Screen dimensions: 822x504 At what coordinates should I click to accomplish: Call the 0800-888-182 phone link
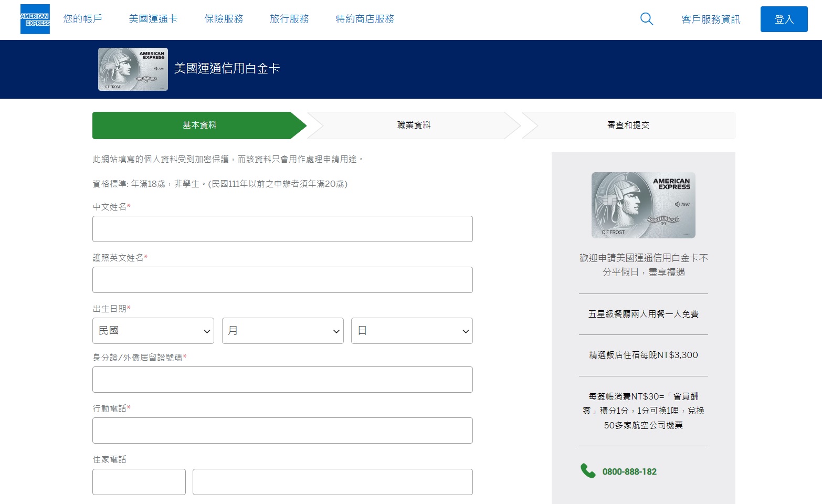[x=629, y=471]
